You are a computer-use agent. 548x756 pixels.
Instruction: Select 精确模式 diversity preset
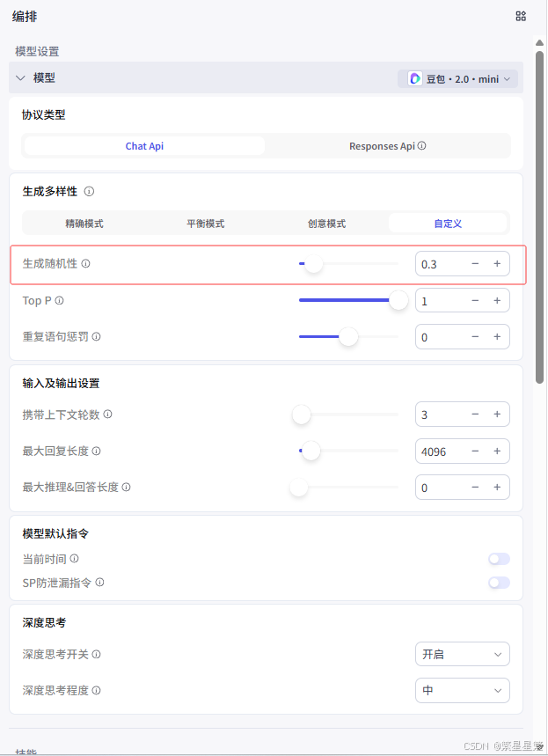point(84,224)
